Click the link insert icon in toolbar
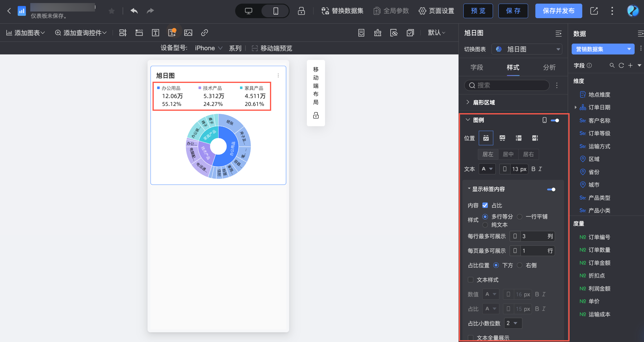 [x=205, y=33]
